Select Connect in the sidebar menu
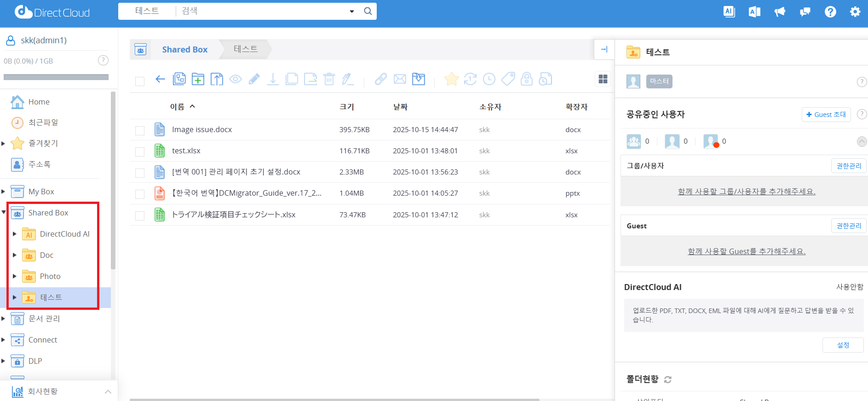The width and height of the screenshot is (868, 401). [43, 340]
